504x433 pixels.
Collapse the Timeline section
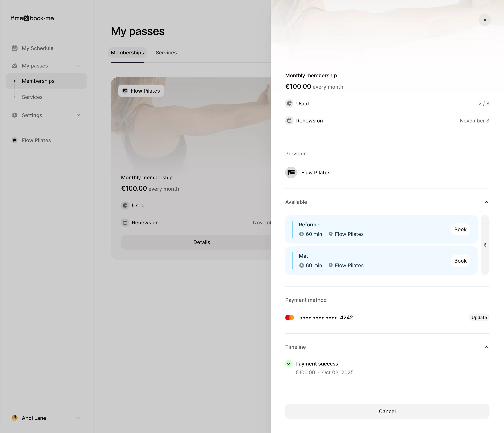pos(486,347)
